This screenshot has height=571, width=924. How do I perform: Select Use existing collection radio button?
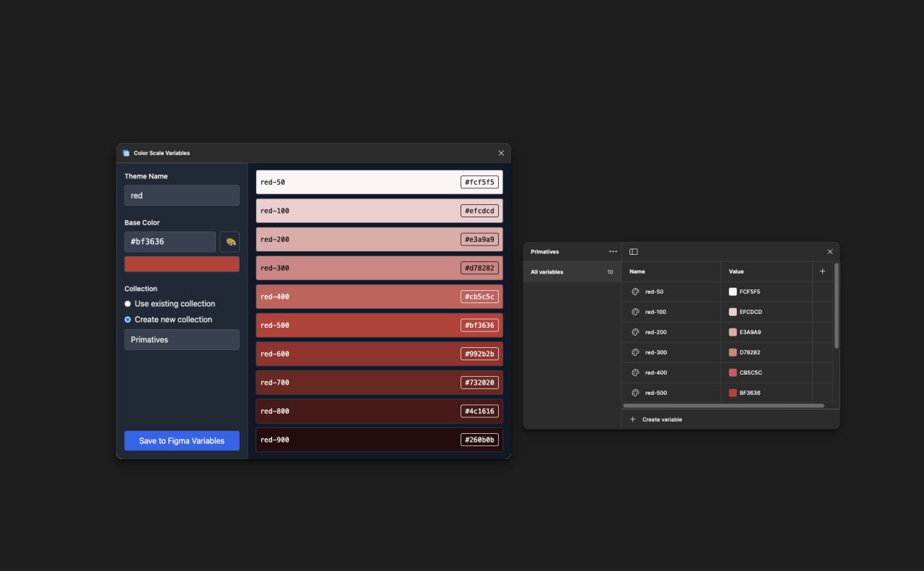[128, 304]
